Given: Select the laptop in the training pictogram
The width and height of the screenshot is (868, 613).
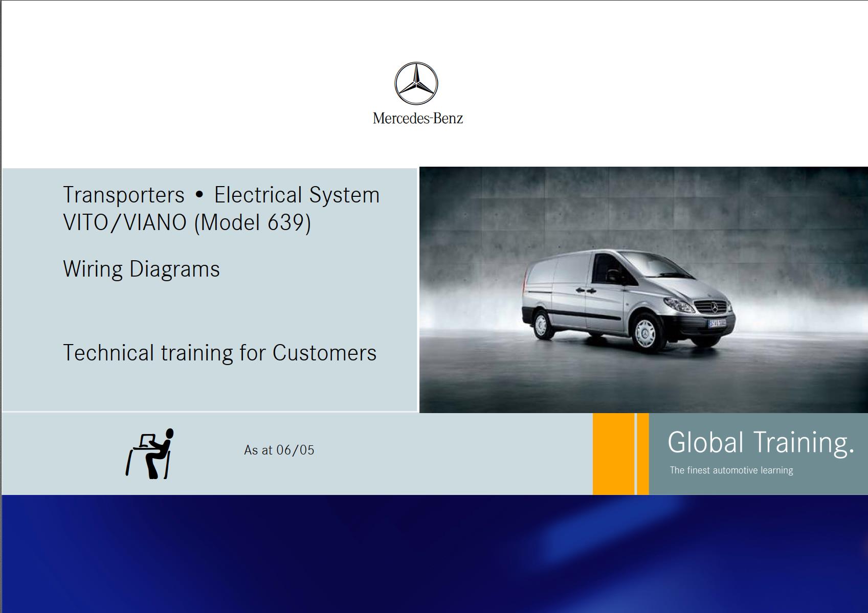Looking at the screenshot, I should click(x=147, y=441).
